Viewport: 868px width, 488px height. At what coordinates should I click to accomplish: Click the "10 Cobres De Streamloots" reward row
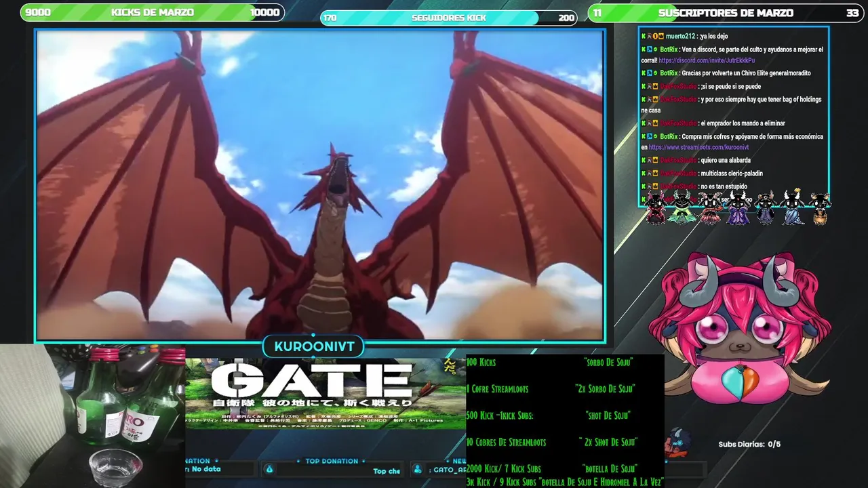pyautogui.click(x=552, y=442)
